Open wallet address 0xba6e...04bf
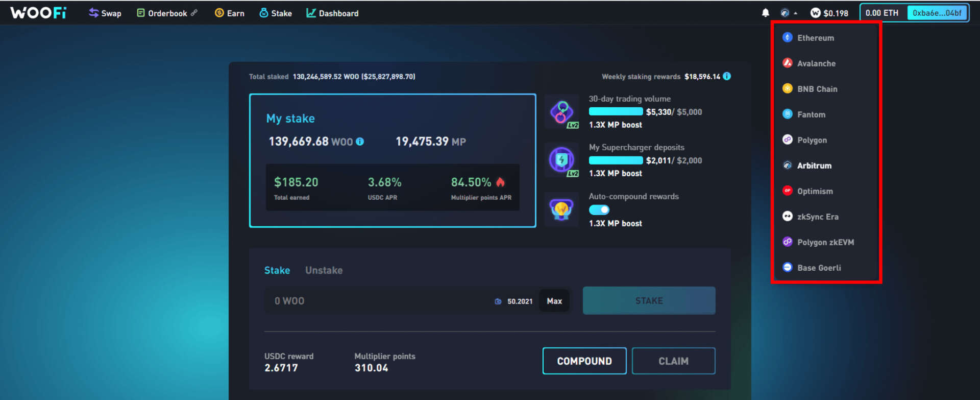The image size is (980, 400). click(937, 13)
